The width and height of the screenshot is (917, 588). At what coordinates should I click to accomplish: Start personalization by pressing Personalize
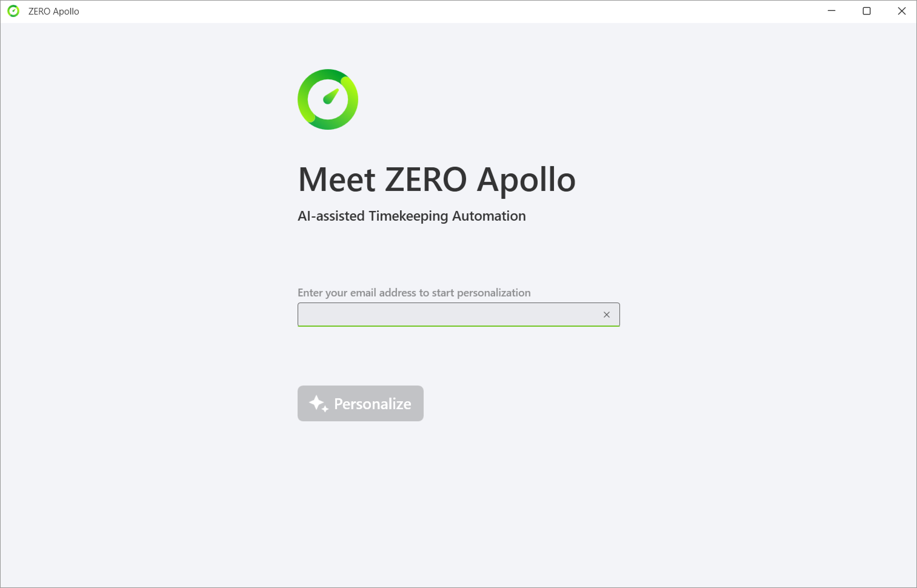[360, 403]
